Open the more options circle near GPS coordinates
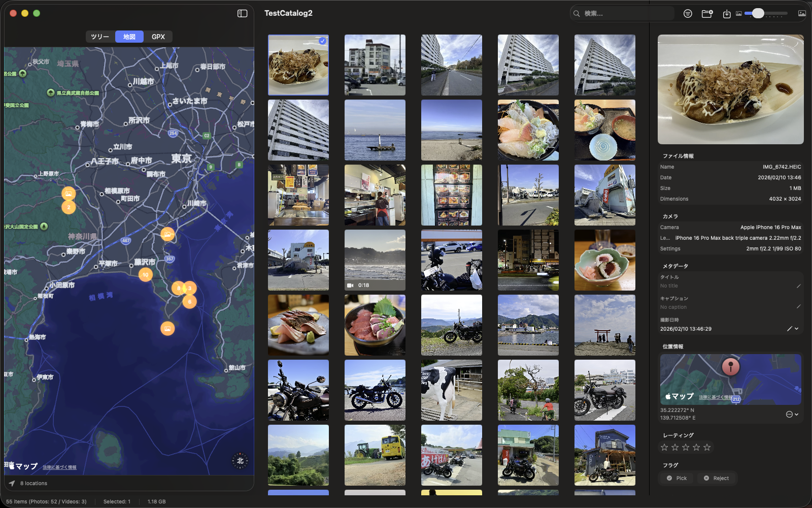Viewport: 812px width, 508px height. 789,414
